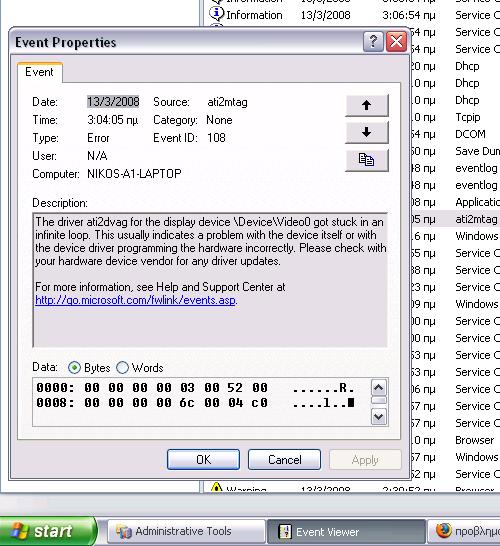Click the Event ID value 108
This screenshot has width=500, height=546.
tap(216, 138)
